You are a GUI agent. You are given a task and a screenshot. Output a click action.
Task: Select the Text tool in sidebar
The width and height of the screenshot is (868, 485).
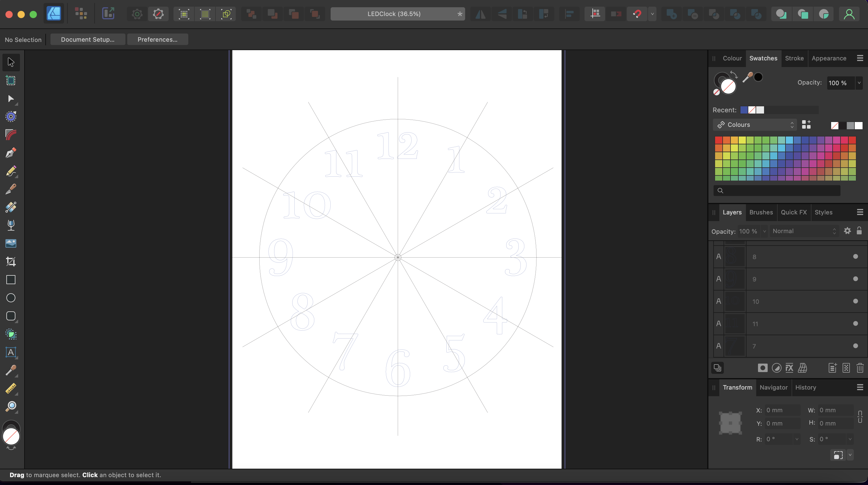(11, 352)
